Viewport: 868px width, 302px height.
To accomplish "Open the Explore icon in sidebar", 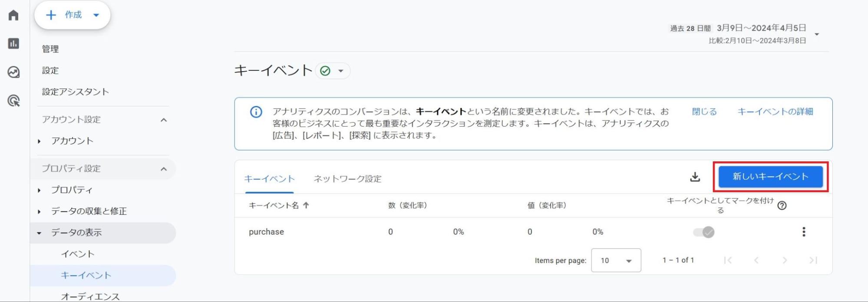I will (x=13, y=72).
